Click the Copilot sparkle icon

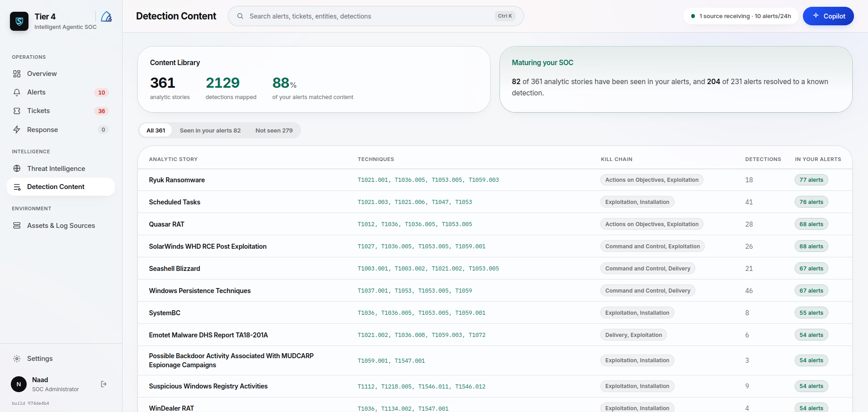click(x=816, y=16)
